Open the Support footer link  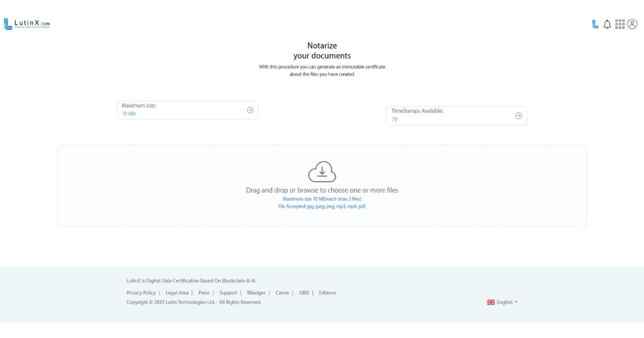(x=228, y=293)
